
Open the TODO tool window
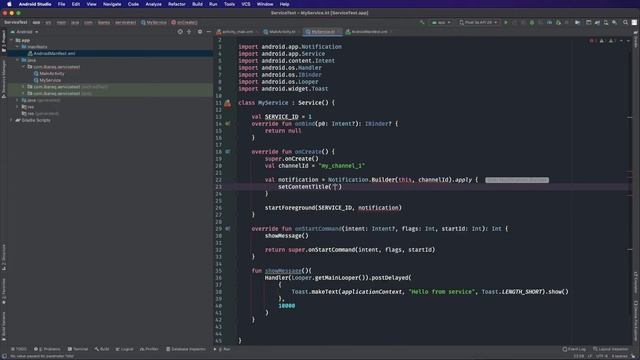coord(18,349)
